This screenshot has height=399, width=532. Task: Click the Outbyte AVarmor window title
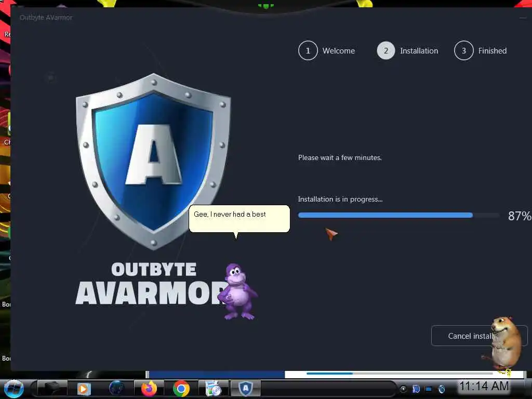coord(46,17)
